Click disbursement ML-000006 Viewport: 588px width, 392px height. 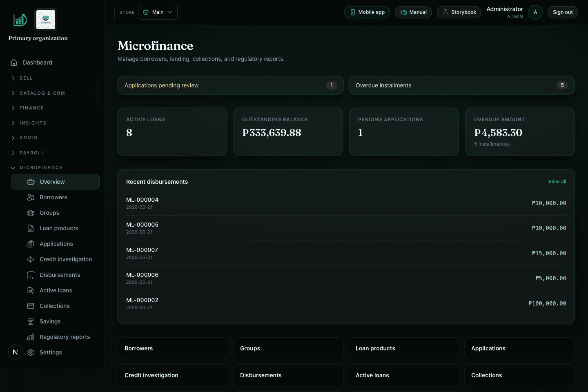346,278
